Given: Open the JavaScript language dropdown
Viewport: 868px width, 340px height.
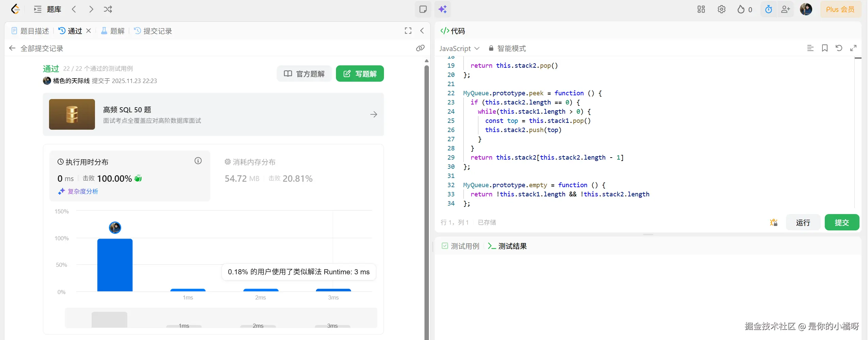Looking at the screenshot, I should [459, 48].
